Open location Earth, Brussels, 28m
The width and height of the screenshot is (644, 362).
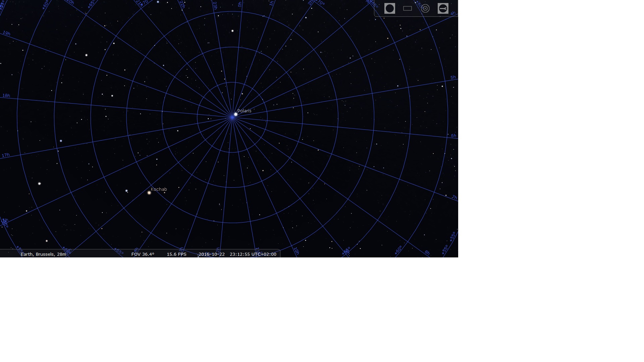click(x=43, y=254)
